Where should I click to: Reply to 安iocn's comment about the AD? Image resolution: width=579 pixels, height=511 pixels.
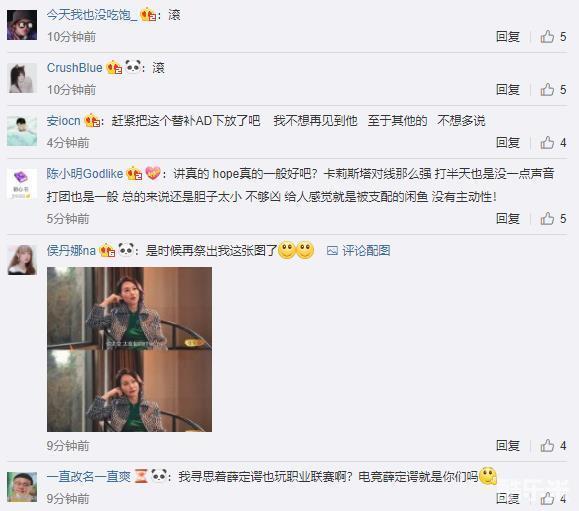tap(508, 143)
